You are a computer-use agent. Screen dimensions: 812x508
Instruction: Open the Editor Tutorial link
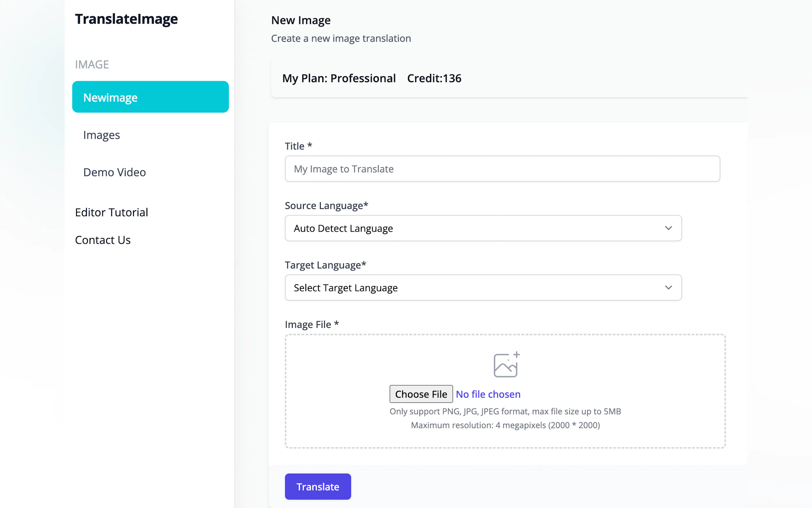[112, 212]
